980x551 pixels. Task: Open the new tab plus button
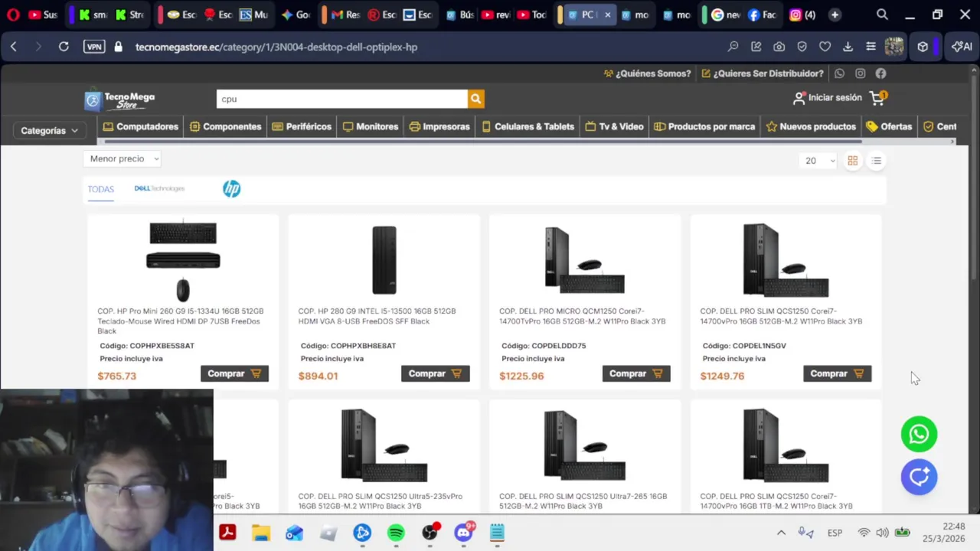(x=835, y=15)
